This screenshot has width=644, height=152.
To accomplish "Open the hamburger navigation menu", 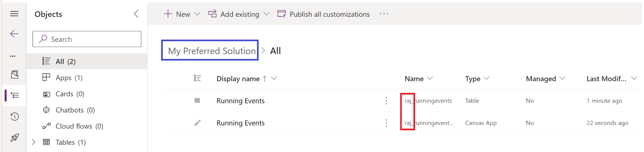I will (x=14, y=14).
